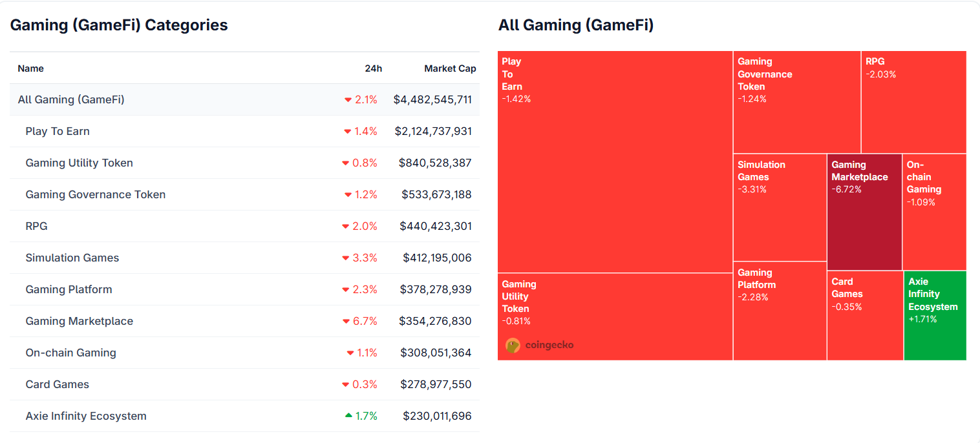Screen dimensions: 980x443
Task: Open the Play To Earn category
Action: 58,131
